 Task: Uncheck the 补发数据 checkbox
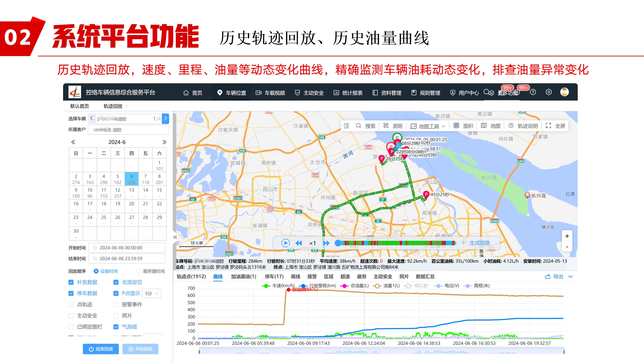click(x=71, y=282)
